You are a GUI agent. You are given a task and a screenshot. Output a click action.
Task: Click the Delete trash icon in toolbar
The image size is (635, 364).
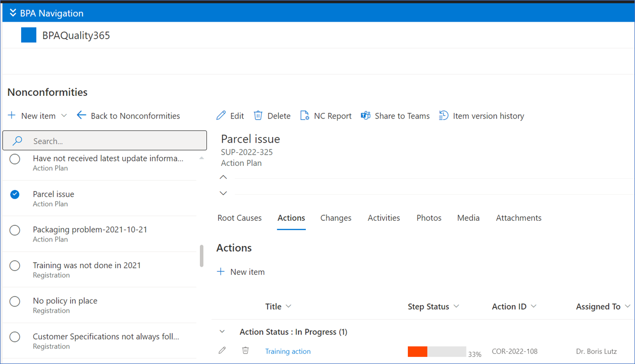258,115
